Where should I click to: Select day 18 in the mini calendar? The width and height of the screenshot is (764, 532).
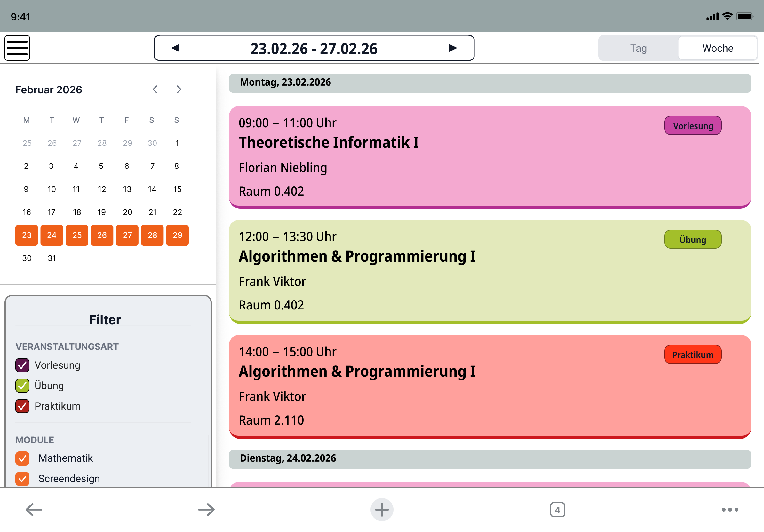coord(77,212)
